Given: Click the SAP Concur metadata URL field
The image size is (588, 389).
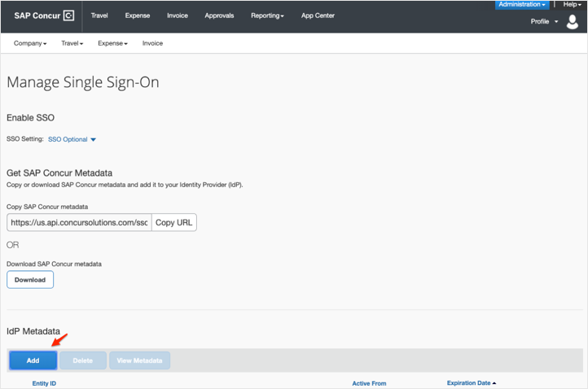Looking at the screenshot, I should point(79,222).
